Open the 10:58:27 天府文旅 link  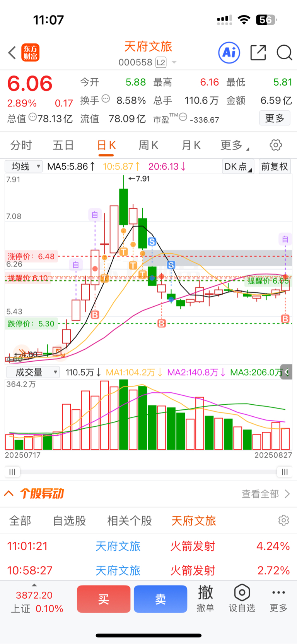point(118,570)
